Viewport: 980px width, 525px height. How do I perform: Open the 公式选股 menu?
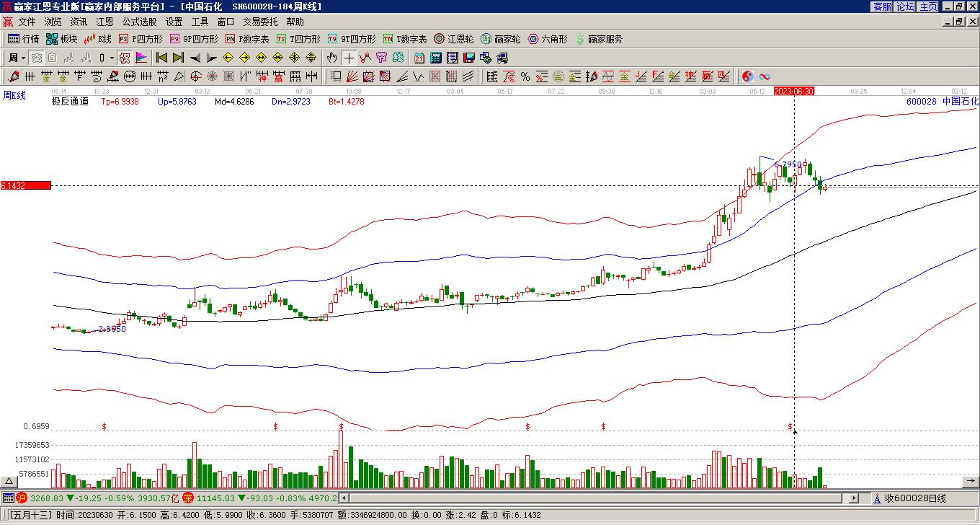point(140,22)
